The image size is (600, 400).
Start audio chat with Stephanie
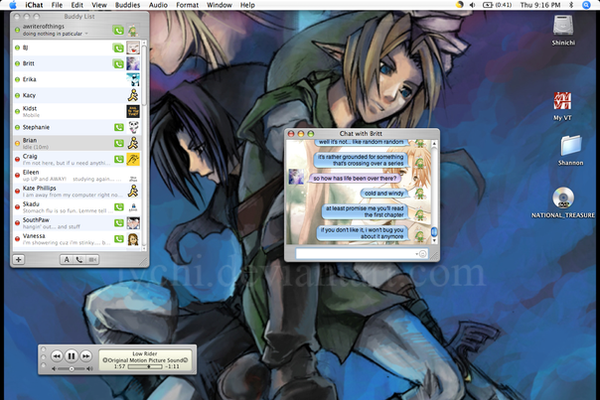pyautogui.click(x=119, y=128)
